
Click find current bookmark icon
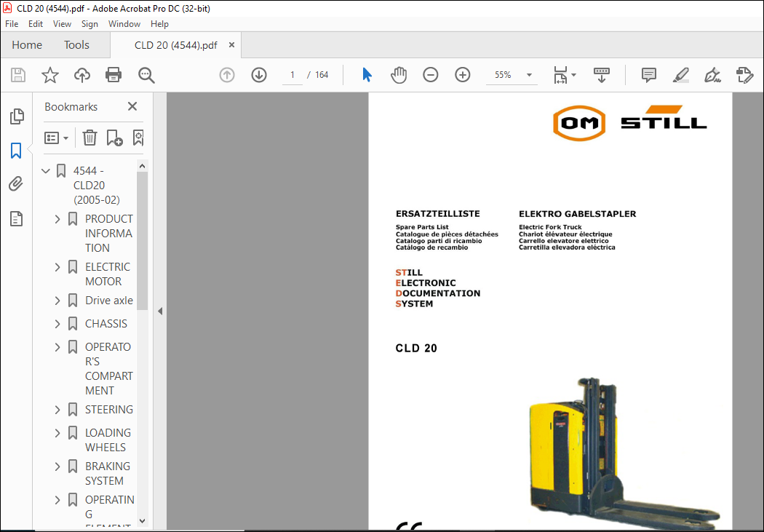[x=138, y=138]
